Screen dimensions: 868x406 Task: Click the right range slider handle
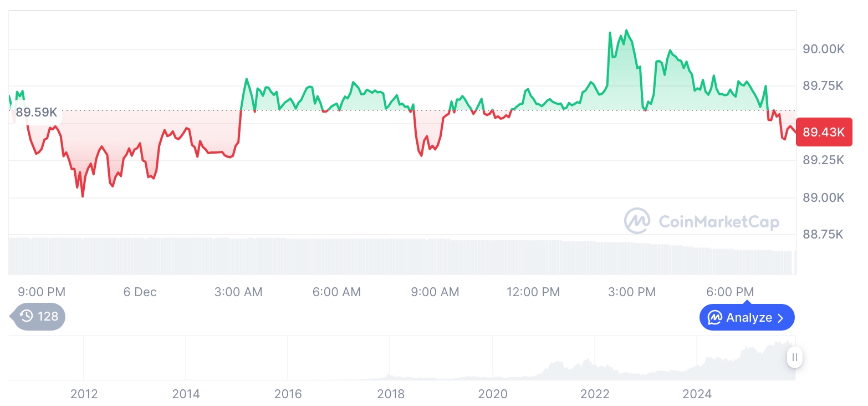pos(795,357)
